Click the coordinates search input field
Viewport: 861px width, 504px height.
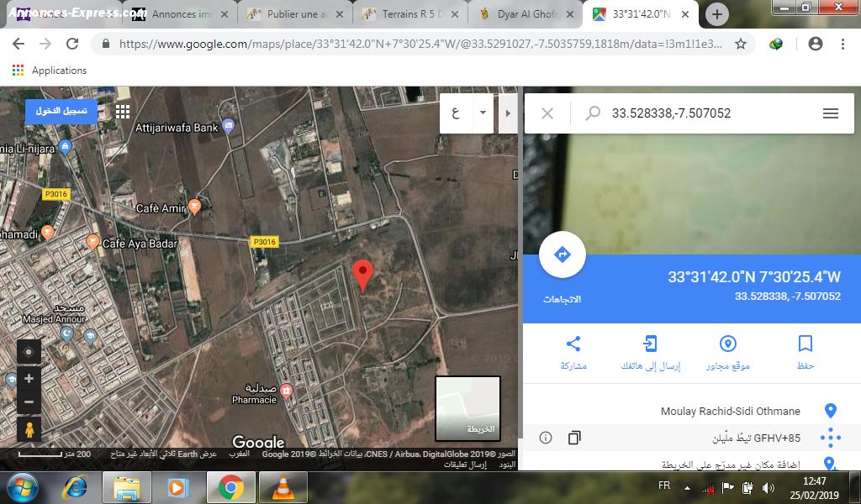(x=706, y=113)
